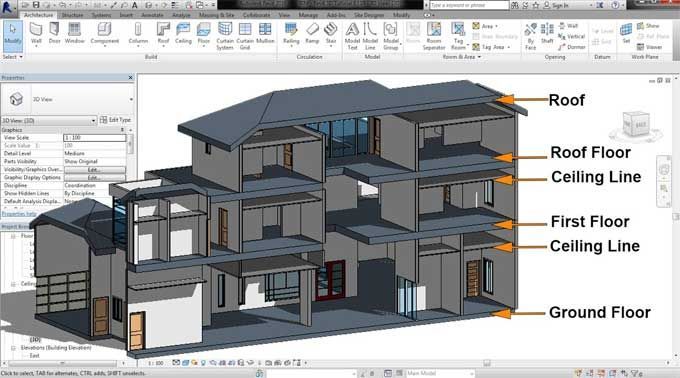Select the Door tool
This screenshot has width=680, height=378.
(x=55, y=34)
